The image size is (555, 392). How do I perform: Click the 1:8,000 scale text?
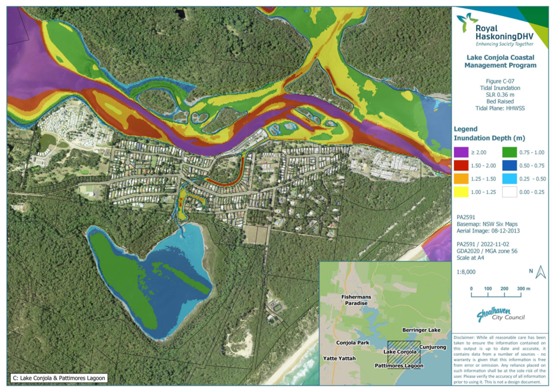pyautogui.click(x=466, y=272)
